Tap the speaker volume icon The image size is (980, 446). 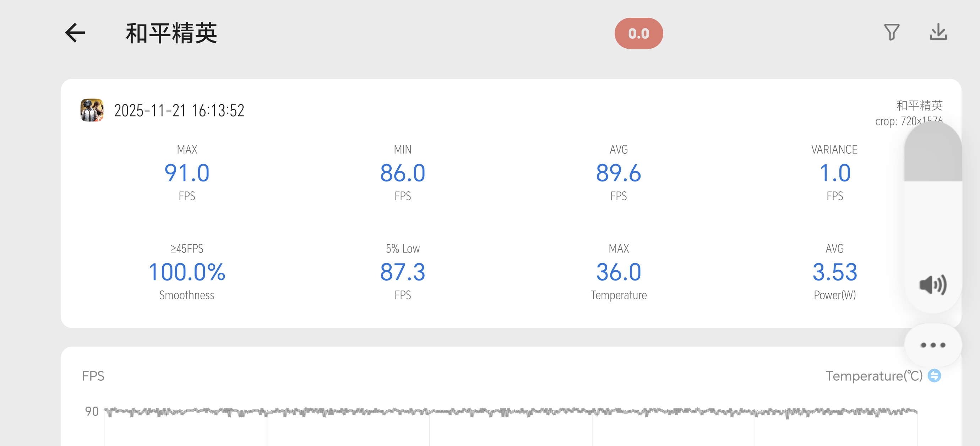pyautogui.click(x=932, y=285)
